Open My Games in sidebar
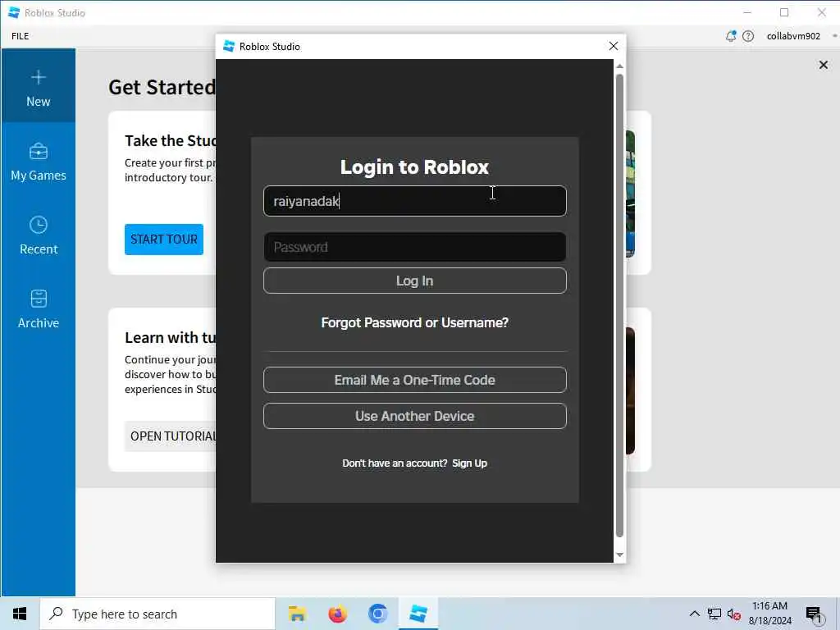 pos(38,160)
